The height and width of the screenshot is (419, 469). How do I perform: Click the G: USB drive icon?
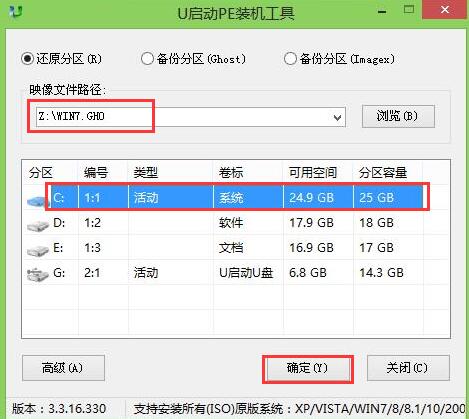point(38,275)
